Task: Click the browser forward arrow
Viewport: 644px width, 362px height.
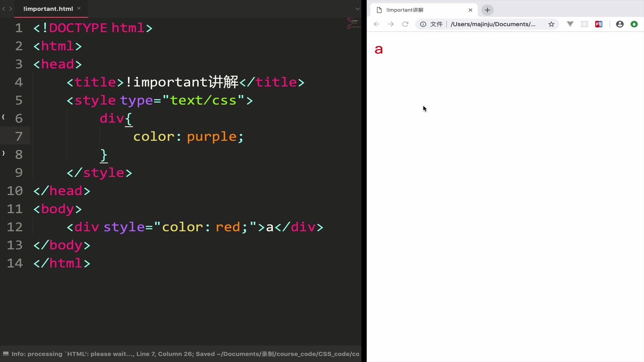Action: [391, 24]
